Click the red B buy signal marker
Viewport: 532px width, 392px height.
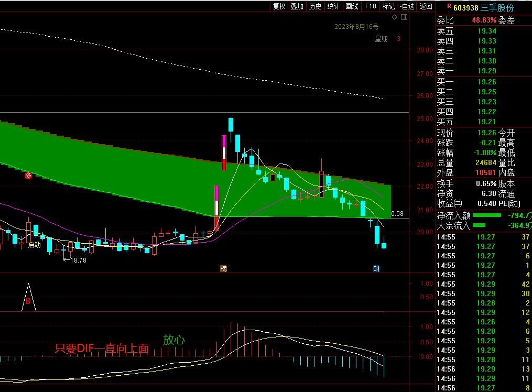point(28,301)
